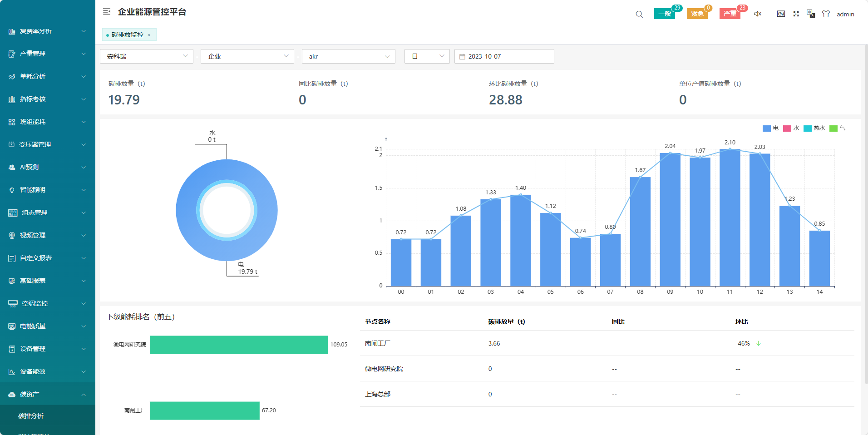
Task: Enter fullscreen with the expand icon
Action: (796, 14)
